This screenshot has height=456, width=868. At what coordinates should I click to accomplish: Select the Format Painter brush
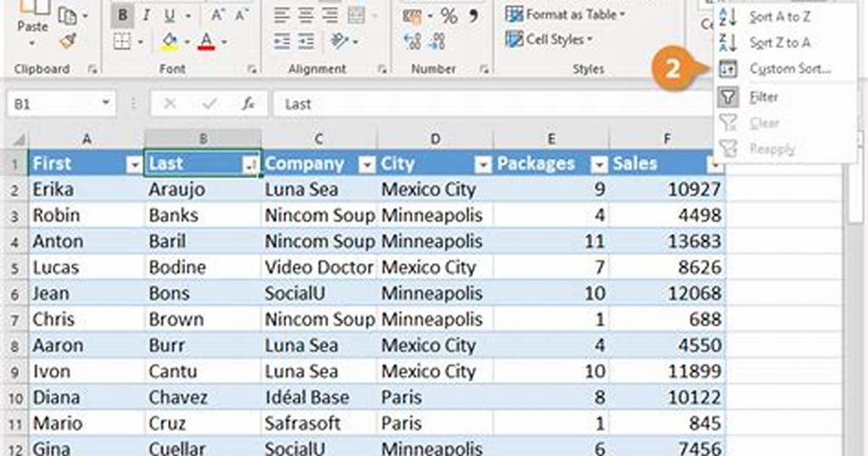pyautogui.click(x=67, y=41)
